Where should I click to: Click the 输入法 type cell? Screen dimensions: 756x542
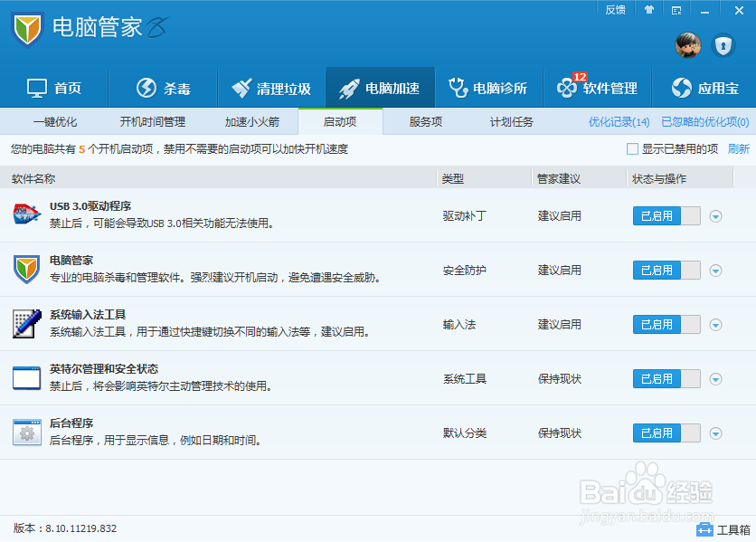point(459,324)
